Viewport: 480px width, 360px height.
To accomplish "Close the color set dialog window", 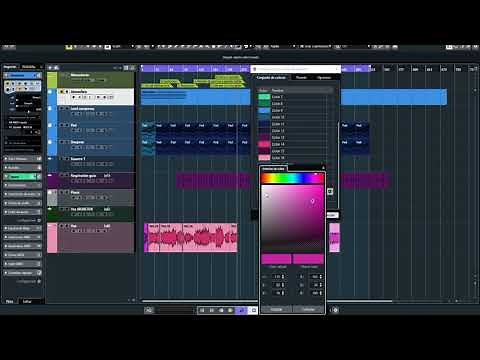I will [x=337, y=69].
